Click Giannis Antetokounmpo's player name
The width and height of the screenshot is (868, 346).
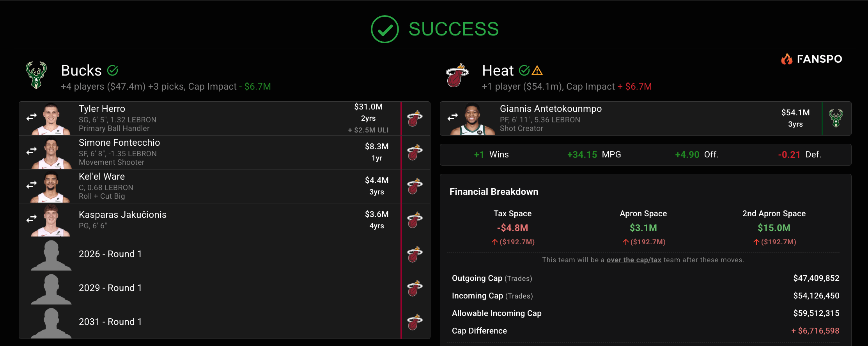551,109
